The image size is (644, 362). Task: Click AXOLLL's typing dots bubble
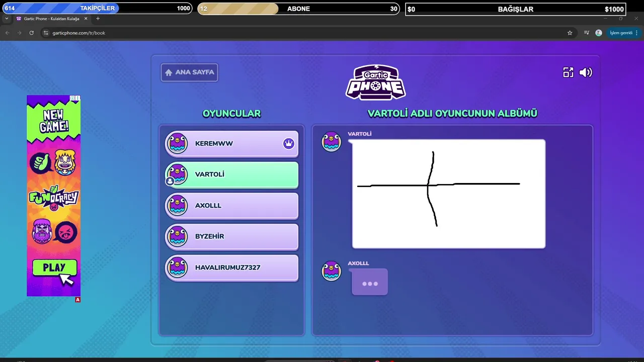click(x=370, y=282)
